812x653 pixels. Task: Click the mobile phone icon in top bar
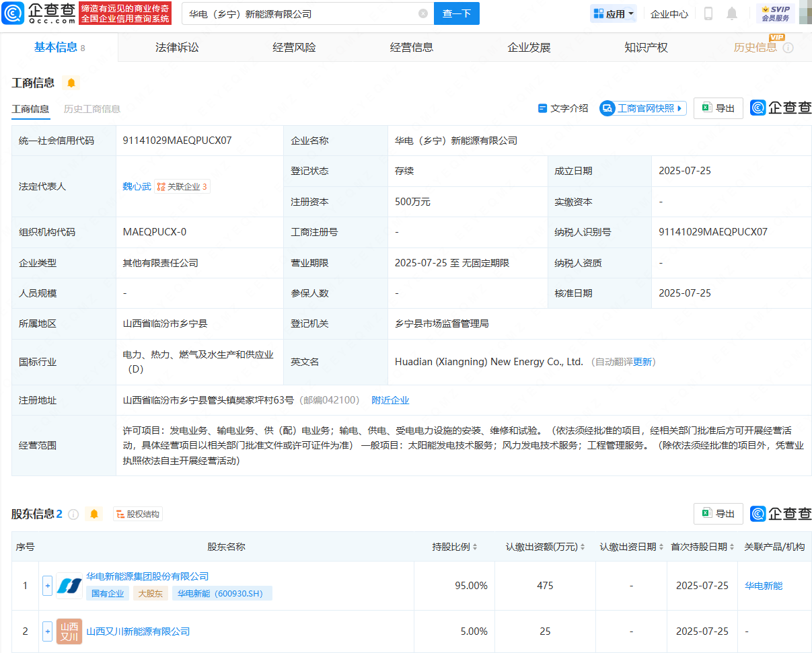click(x=708, y=13)
